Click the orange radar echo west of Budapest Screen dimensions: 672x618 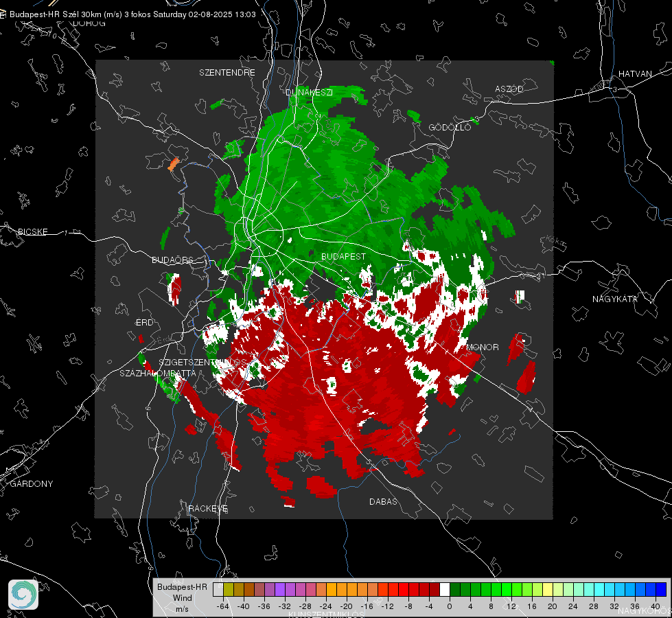click(173, 164)
